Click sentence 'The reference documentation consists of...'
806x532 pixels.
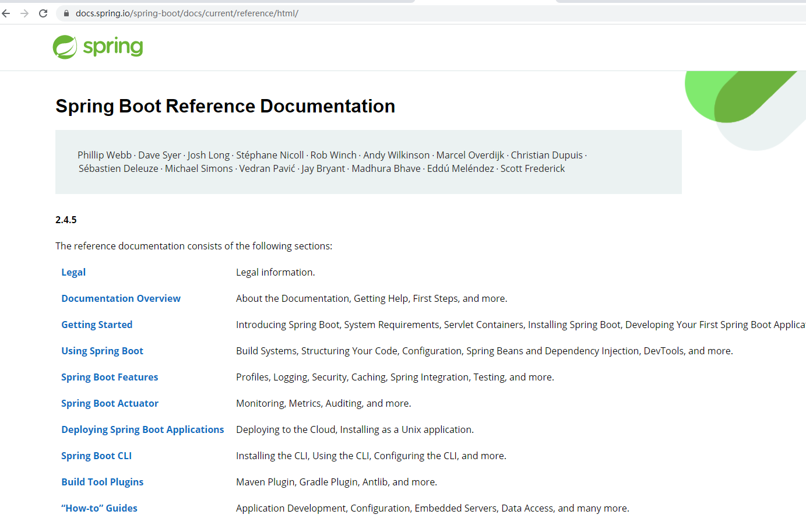click(194, 246)
